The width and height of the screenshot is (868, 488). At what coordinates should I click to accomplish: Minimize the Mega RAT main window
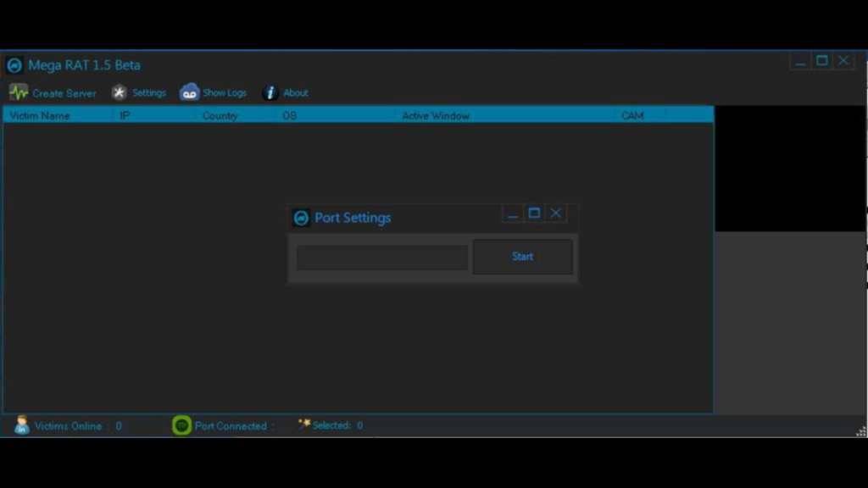[800, 61]
